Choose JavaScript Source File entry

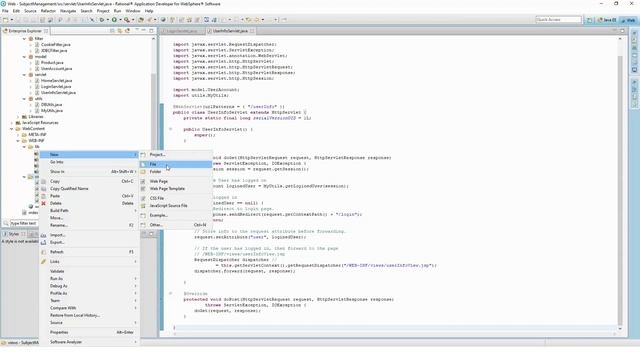(x=176, y=206)
